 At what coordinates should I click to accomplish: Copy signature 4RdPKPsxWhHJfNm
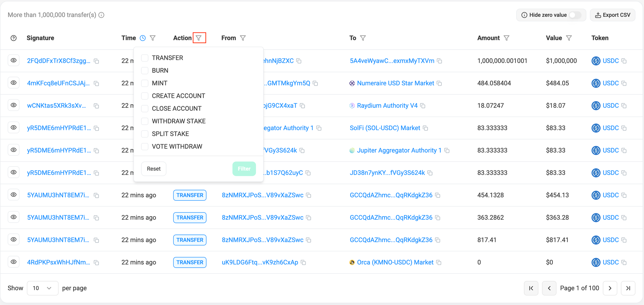[x=96, y=262]
